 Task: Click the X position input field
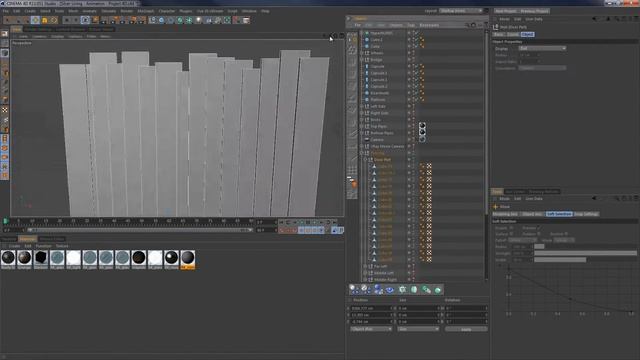(371, 309)
